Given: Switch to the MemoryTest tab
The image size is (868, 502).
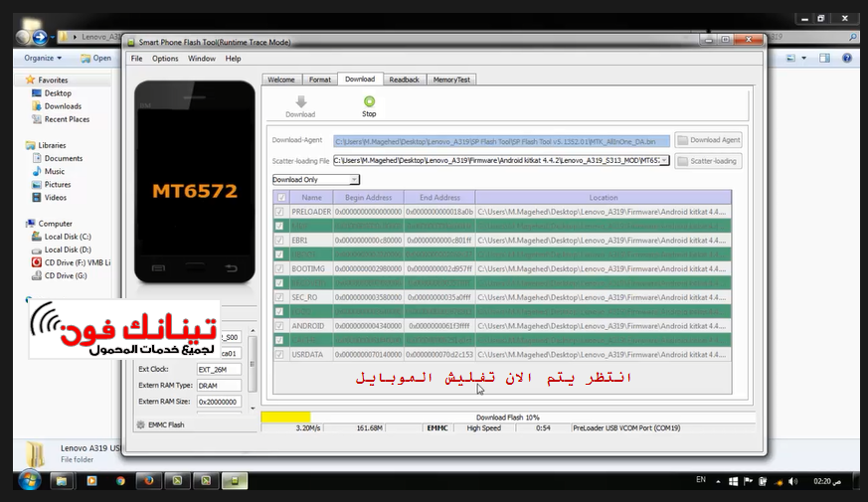Looking at the screenshot, I should [451, 80].
